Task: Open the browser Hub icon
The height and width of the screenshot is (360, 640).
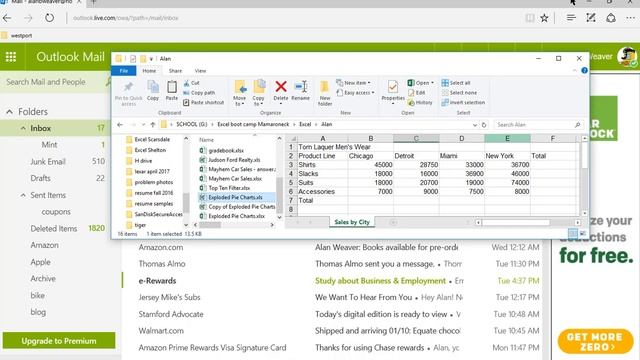Action: pyautogui.click(x=571, y=18)
